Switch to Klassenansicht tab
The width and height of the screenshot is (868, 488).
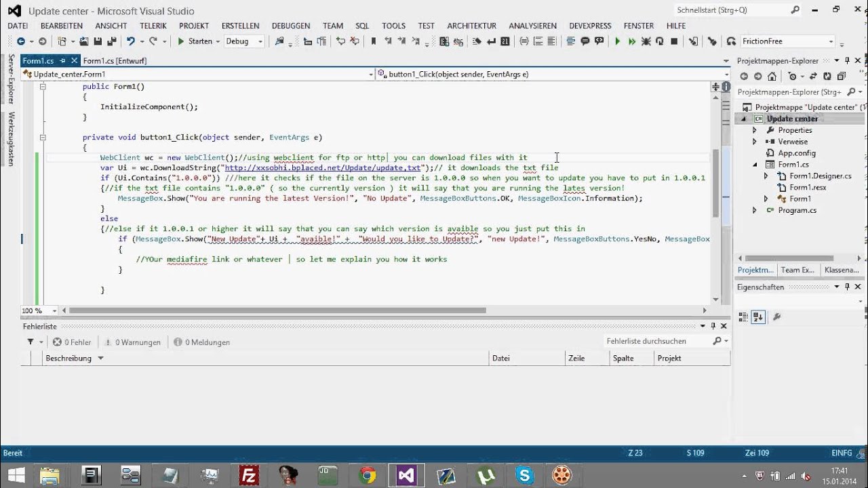(x=842, y=270)
